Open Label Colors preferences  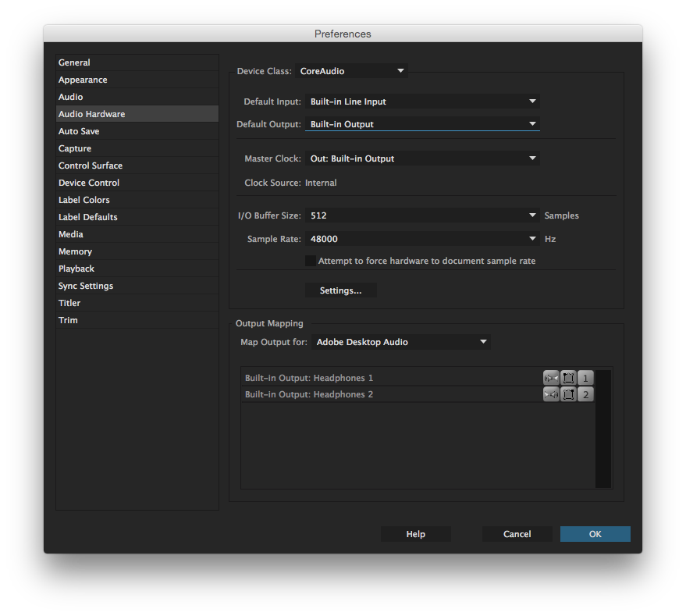137,200
